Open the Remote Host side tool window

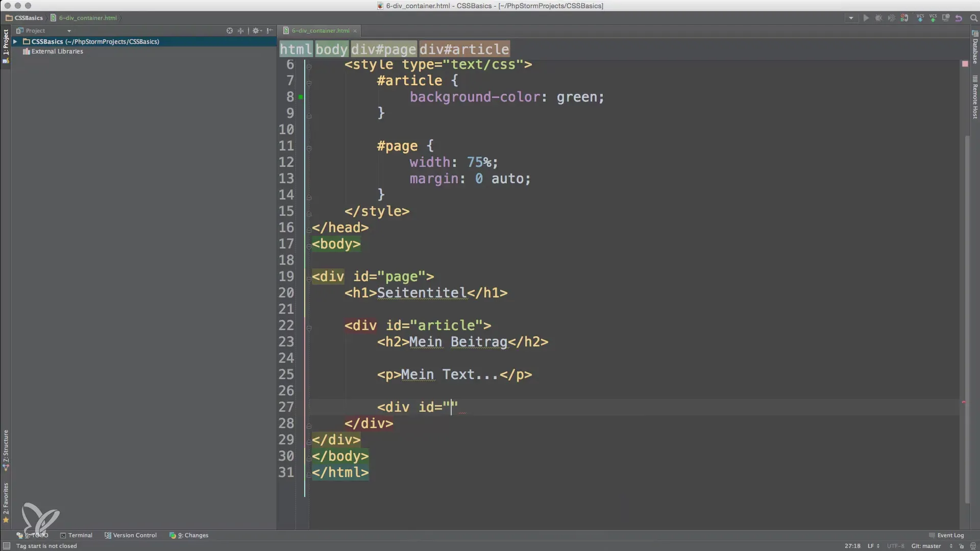click(974, 97)
